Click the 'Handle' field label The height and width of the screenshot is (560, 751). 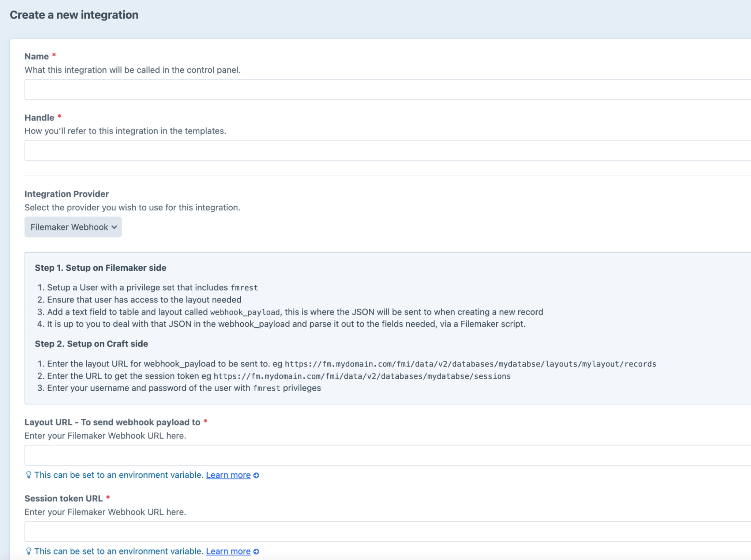[x=39, y=117]
